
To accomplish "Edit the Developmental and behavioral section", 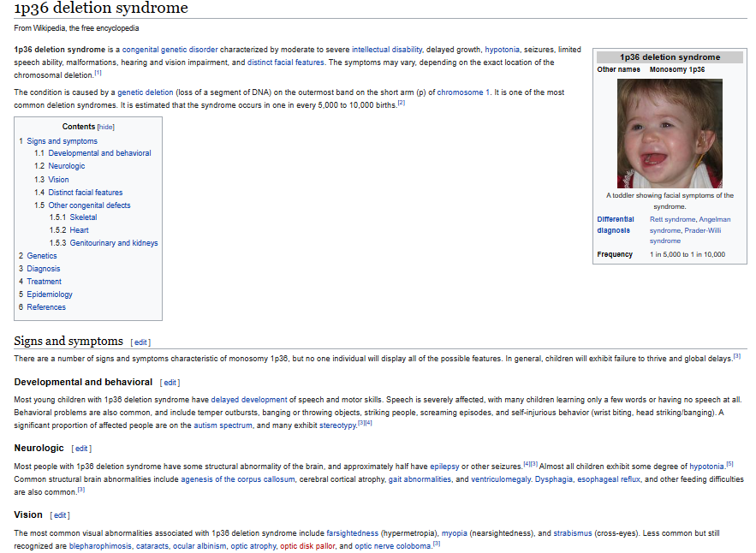I will pos(170,383).
